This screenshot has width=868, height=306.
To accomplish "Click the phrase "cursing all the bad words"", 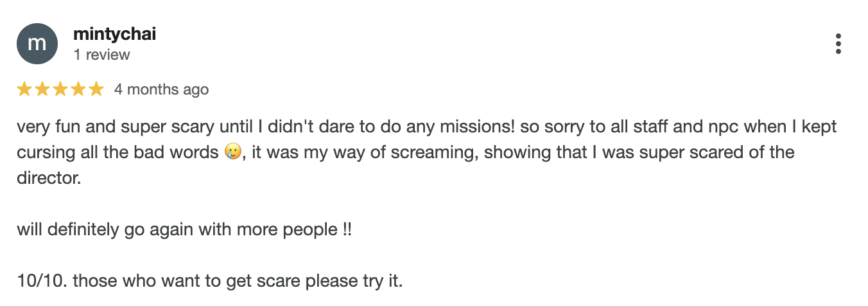I will 117,152.
